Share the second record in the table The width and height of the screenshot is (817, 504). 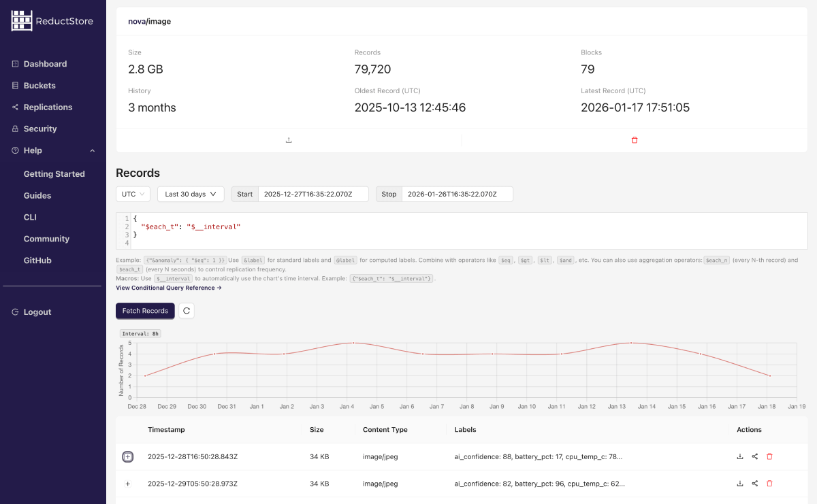coord(755,484)
